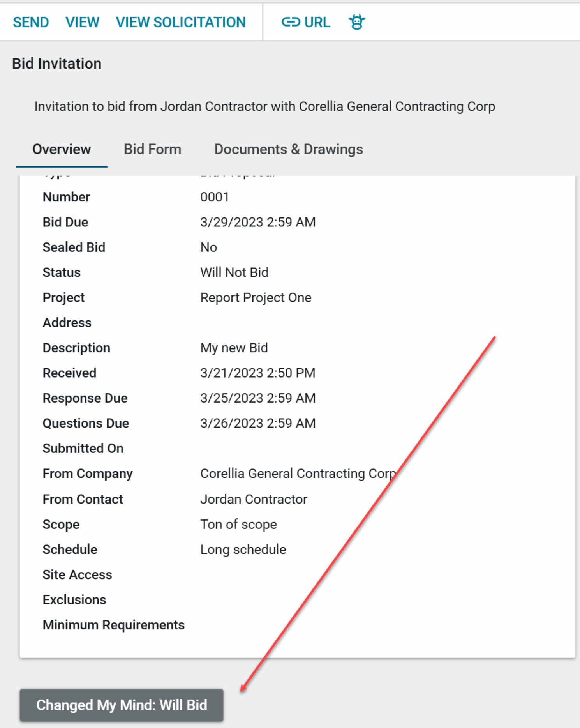This screenshot has height=728, width=580.
Task: Click the Long schedule value
Action: point(243,550)
